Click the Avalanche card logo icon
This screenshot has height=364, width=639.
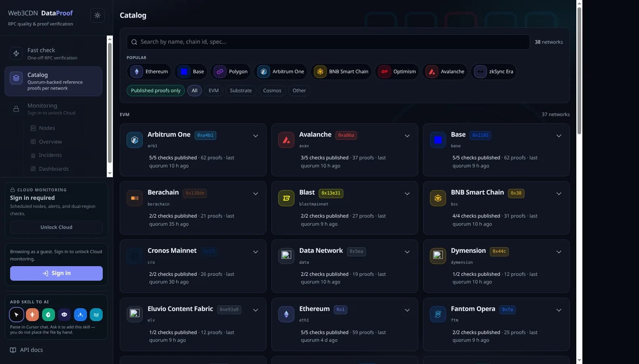(286, 140)
